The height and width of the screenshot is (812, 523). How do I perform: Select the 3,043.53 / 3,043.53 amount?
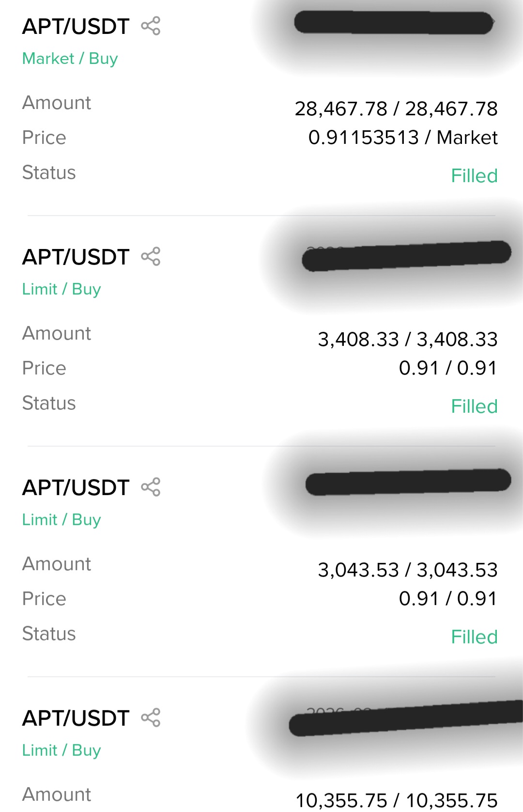click(x=407, y=570)
